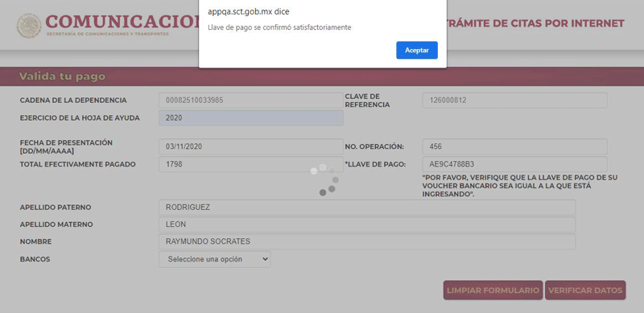
Task: Open the BANCOS dropdown
Action: click(x=215, y=259)
